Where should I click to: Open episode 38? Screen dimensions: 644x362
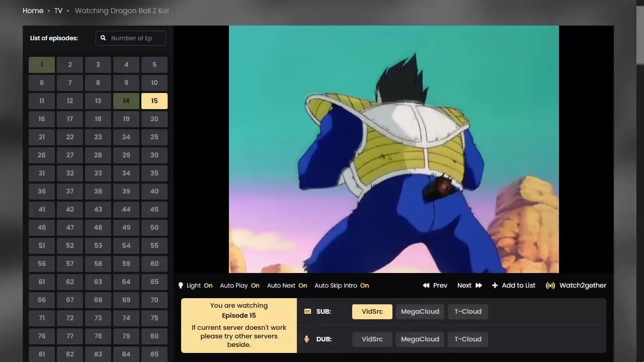tap(98, 192)
